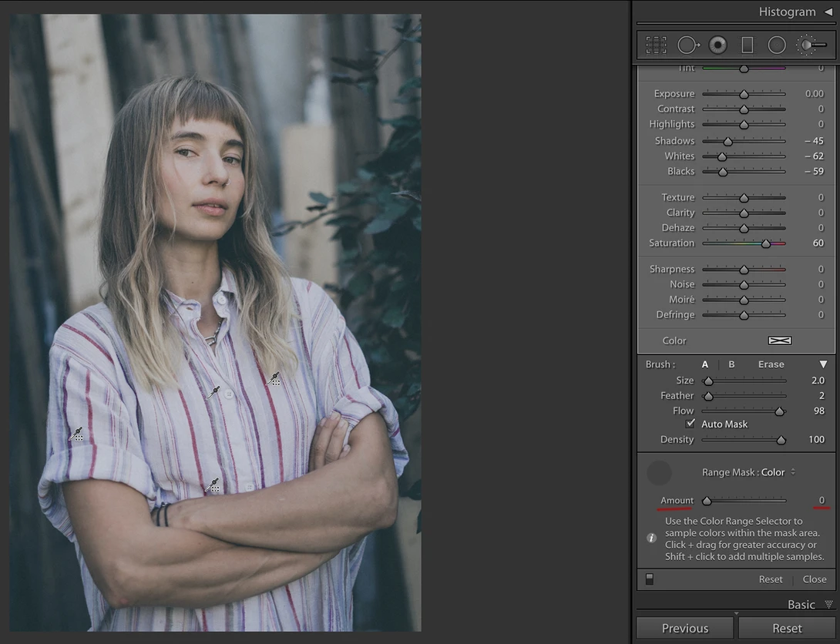The height and width of the screenshot is (644, 840).
Task: Click the color range eyedropper near the hair tip
Action: click(x=274, y=379)
